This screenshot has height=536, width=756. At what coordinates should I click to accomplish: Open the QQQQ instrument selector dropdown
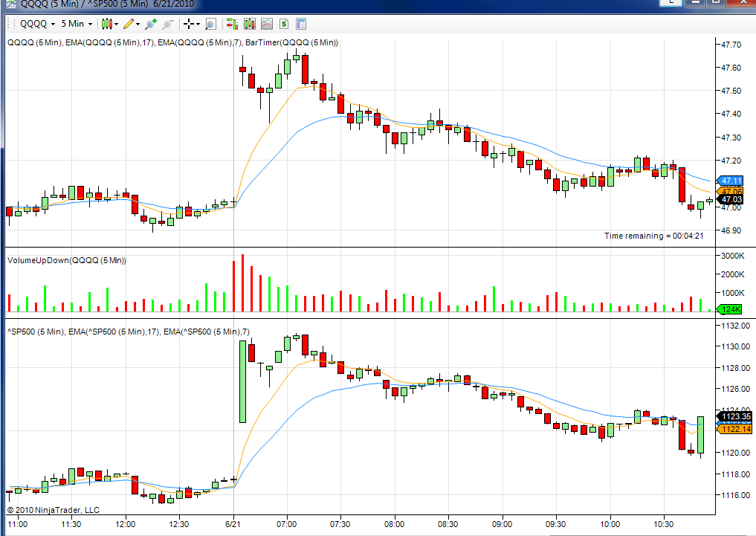click(38, 24)
